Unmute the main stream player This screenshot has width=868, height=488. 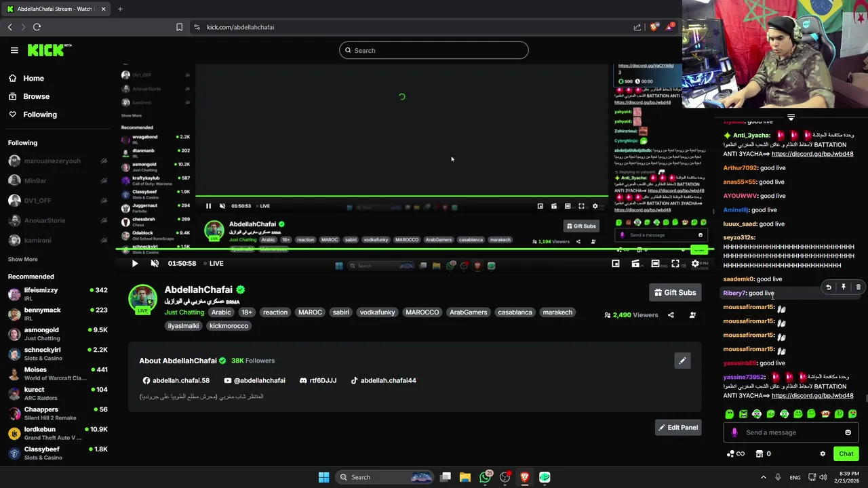tap(155, 264)
